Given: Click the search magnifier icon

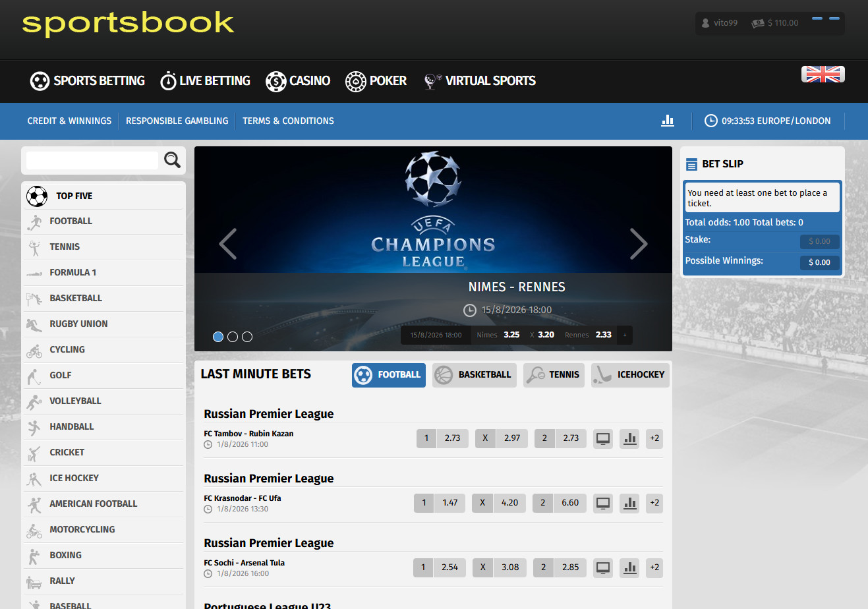Looking at the screenshot, I should pos(172,160).
